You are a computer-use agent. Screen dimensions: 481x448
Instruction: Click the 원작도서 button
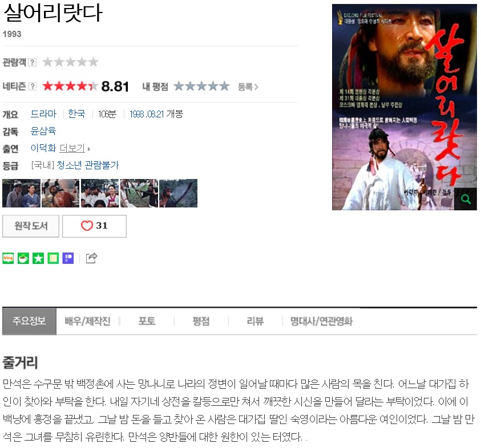point(31,226)
